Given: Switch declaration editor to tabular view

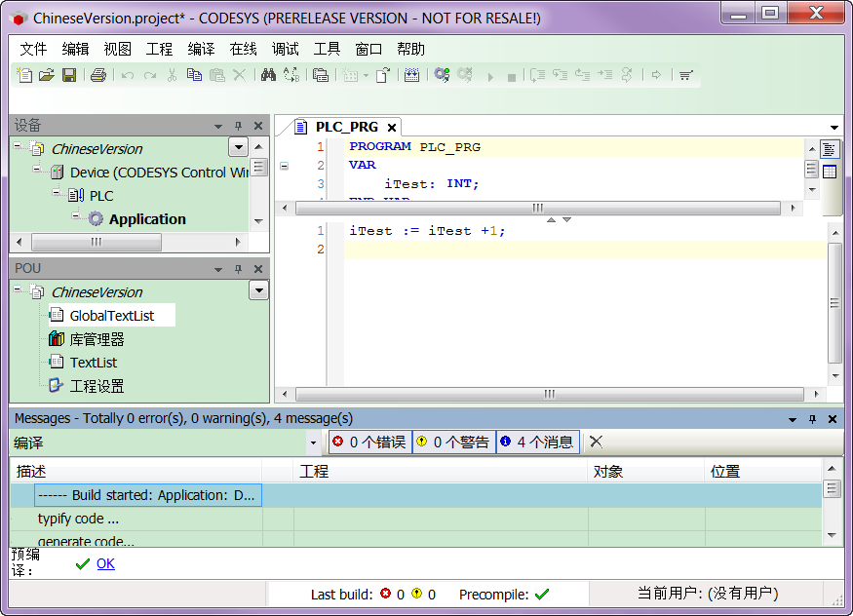Looking at the screenshot, I should click(x=829, y=172).
